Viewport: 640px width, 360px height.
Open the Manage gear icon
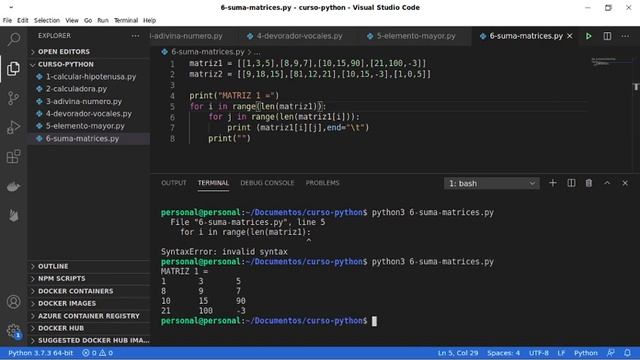[13, 330]
